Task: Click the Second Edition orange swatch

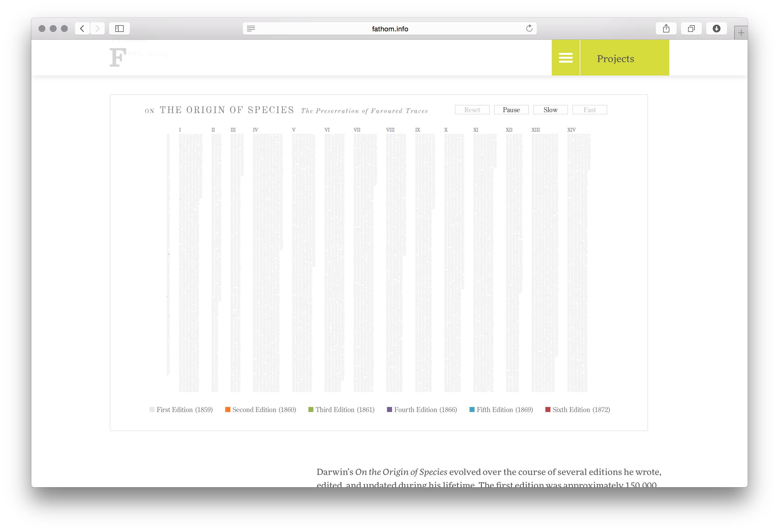Action: [227, 409]
